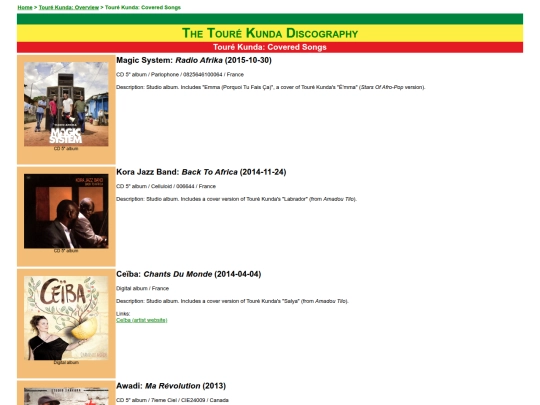Select the Ceïba: Chants Du Monde heading
Image resolution: width=540 pixels, height=405 pixels.
coord(189,274)
